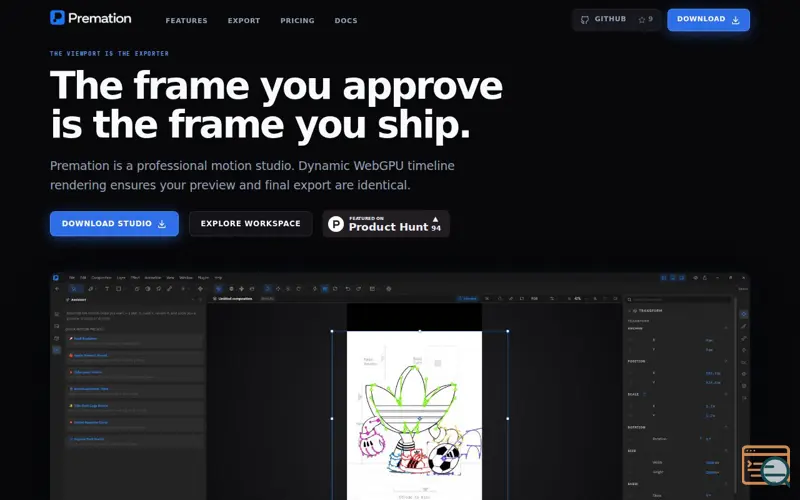800x500 pixels.
Task: Click the top-right Download button
Action: [708, 19]
